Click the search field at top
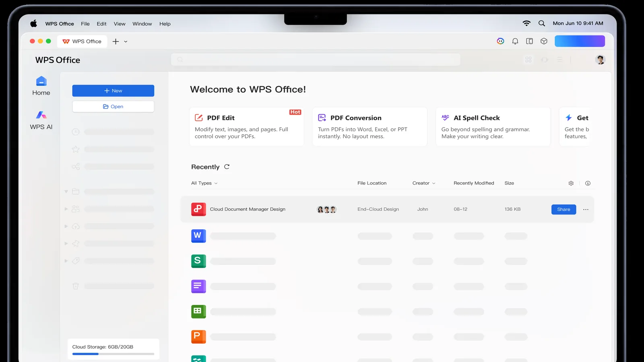644x362 pixels. coord(316,60)
